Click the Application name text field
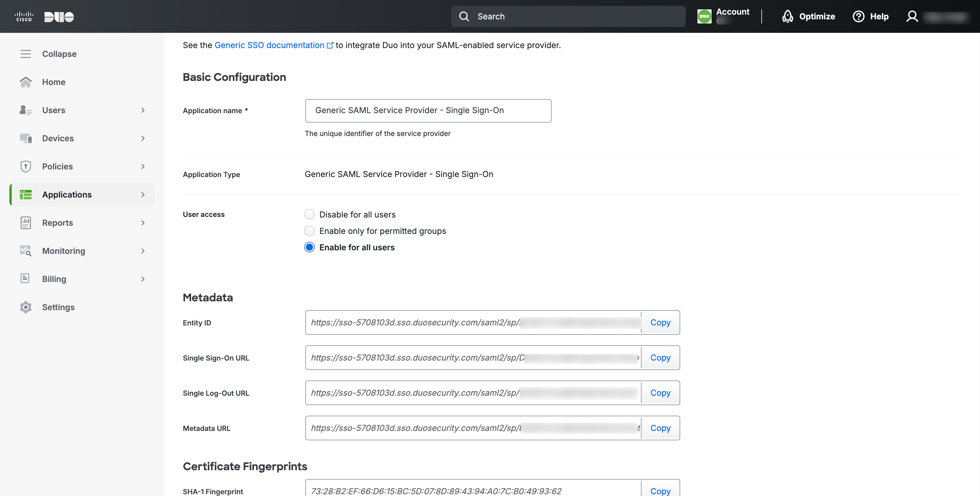The image size is (980, 496). 428,111
